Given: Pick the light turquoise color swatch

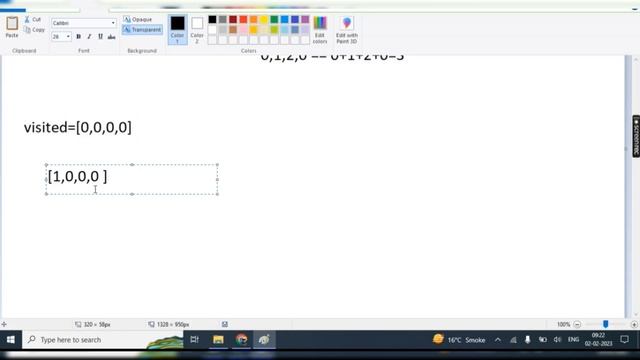Looking at the screenshot, I should (284, 29).
